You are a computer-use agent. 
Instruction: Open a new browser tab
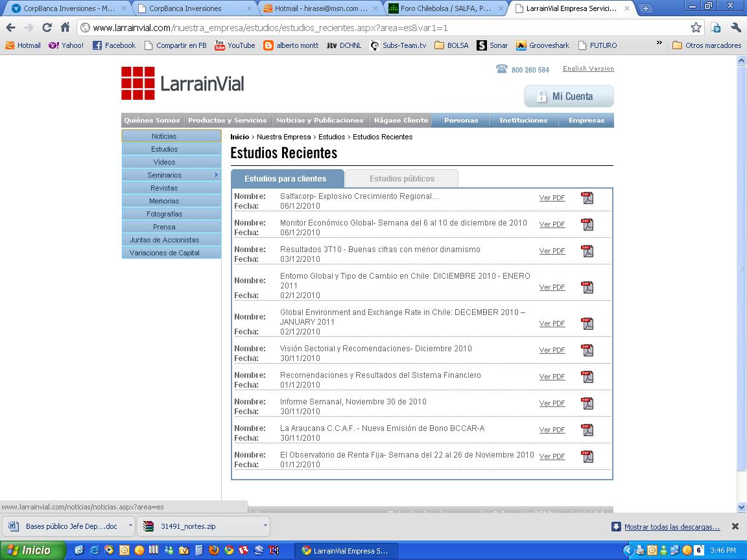[646, 8]
